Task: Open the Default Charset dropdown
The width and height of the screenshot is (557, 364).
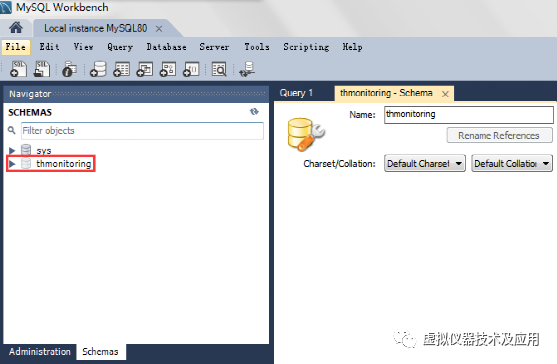Action: point(425,163)
